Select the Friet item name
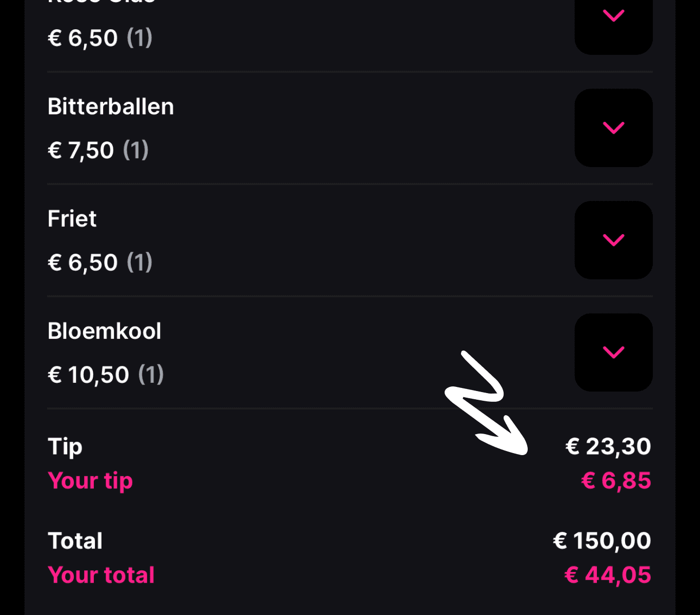The width and height of the screenshot is (700, 615). click(x=72, y=218)
